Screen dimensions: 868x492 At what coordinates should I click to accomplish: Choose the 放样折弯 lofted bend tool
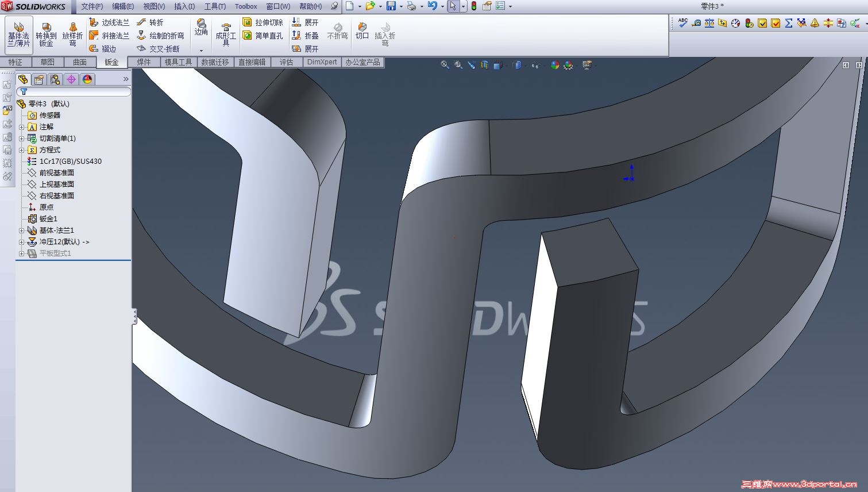click(x=72, y=34)
